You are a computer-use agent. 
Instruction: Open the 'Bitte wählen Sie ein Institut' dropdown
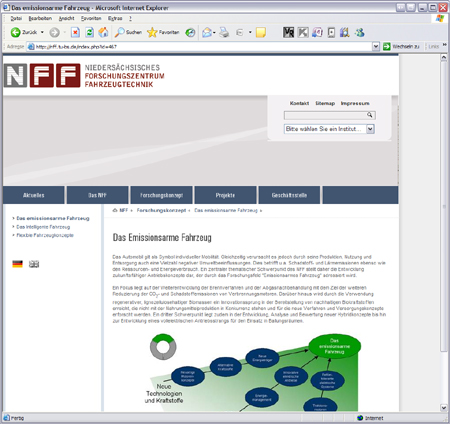point(329,129)
